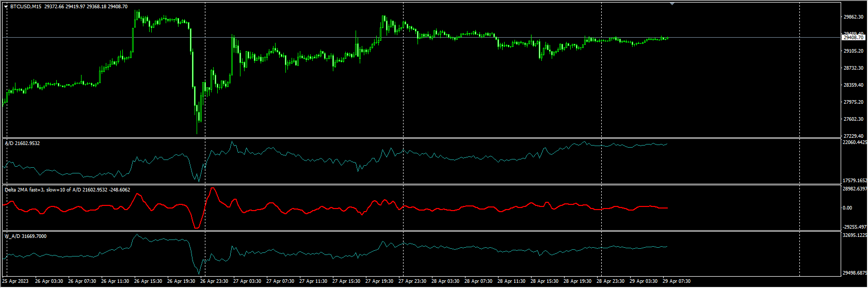Click the 29105.20 price axis label
868x288 pixels.
coord(854,51)
